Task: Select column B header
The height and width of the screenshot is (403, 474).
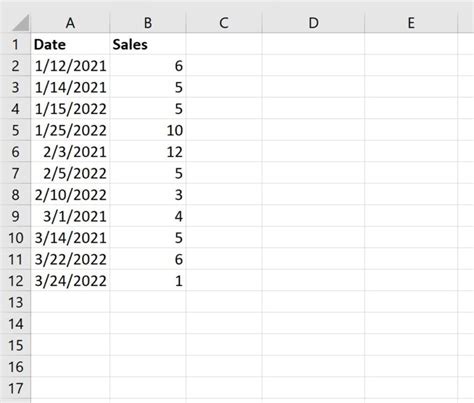Action: coord(148,23)
